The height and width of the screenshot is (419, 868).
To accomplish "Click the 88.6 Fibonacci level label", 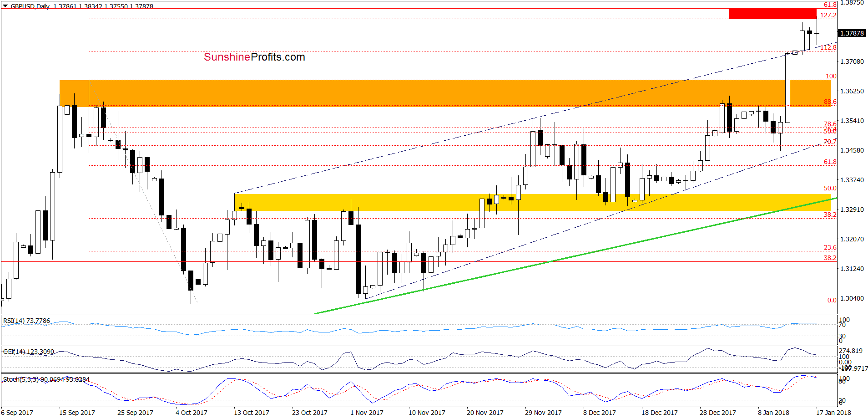I will [x=830, y=102].
